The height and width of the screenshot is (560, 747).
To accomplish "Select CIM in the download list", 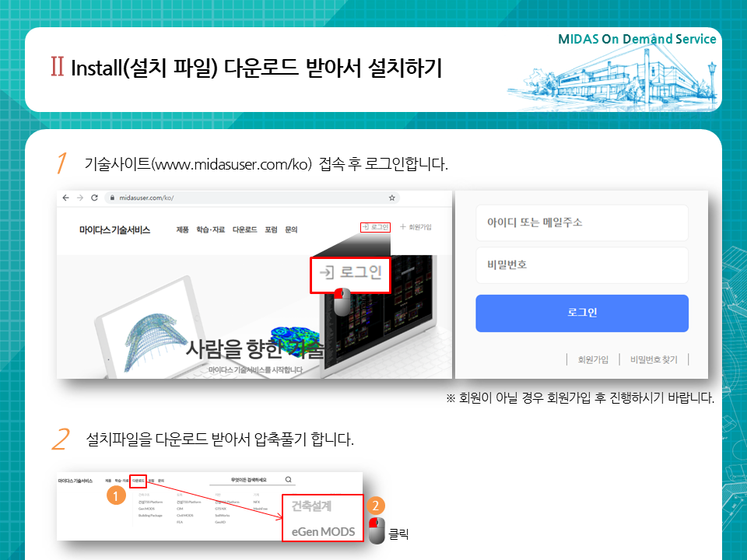I will pyautogui.click(x=180, y=509).
